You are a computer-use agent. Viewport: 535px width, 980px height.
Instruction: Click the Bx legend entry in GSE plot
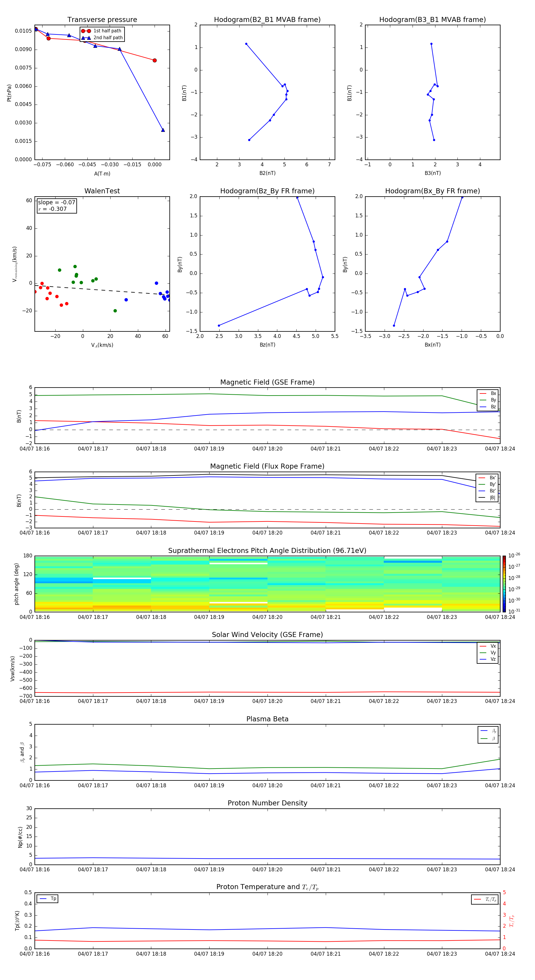tap(488, 393)
